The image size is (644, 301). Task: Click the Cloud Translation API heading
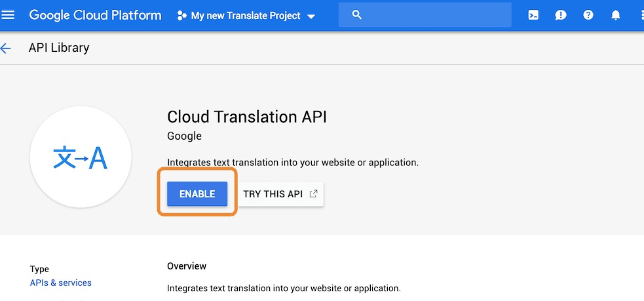247,117
